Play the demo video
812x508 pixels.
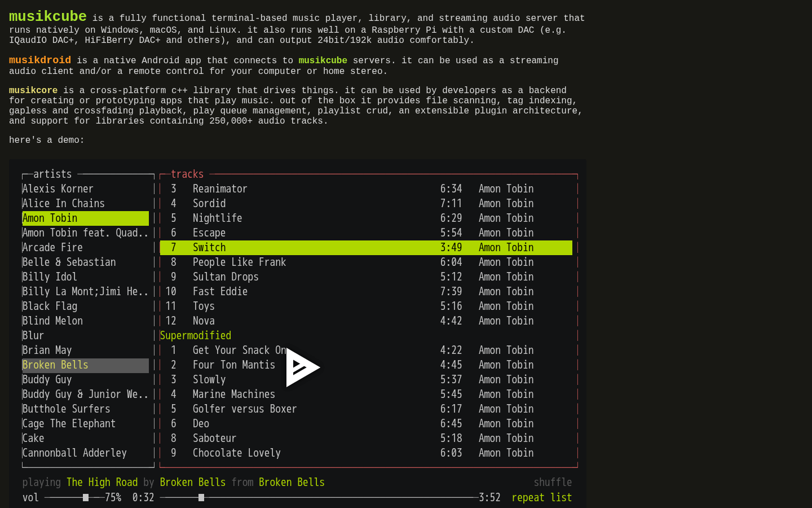302,367
